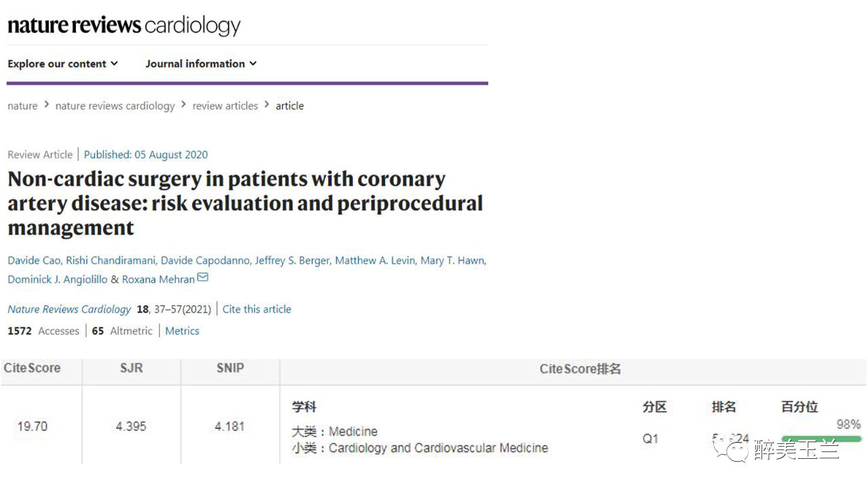This screenshot has height=488, width=868.
Task: Click the envelope icon beside Roxana Mehran
Action: 203,278
